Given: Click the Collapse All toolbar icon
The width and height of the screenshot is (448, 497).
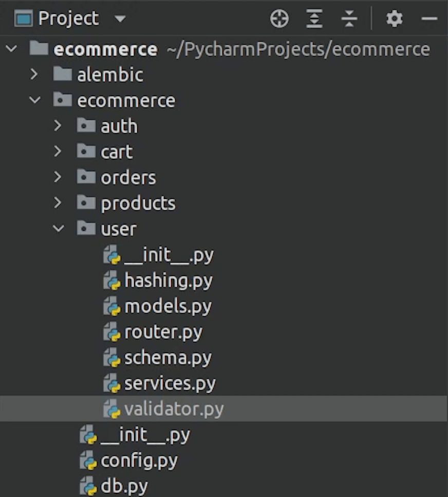Looking at the screenshot, I should (x=349, y=20).
